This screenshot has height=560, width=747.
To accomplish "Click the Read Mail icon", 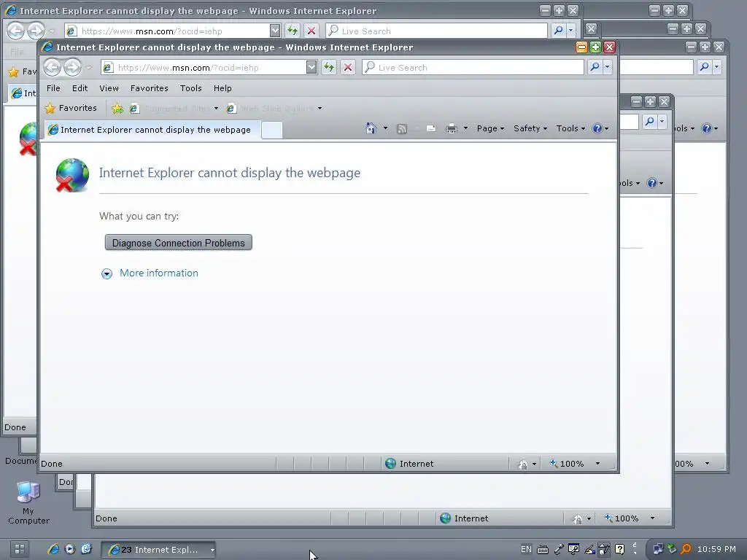I will point(430,128).
